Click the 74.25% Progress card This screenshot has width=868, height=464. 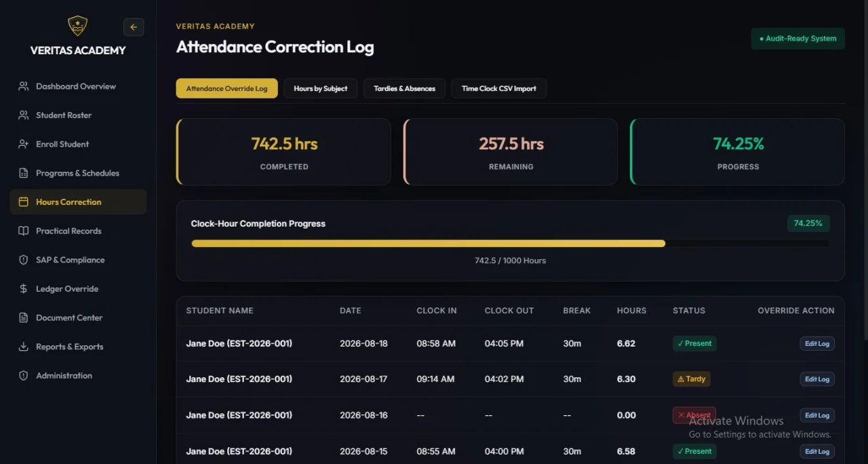[738, 152]
